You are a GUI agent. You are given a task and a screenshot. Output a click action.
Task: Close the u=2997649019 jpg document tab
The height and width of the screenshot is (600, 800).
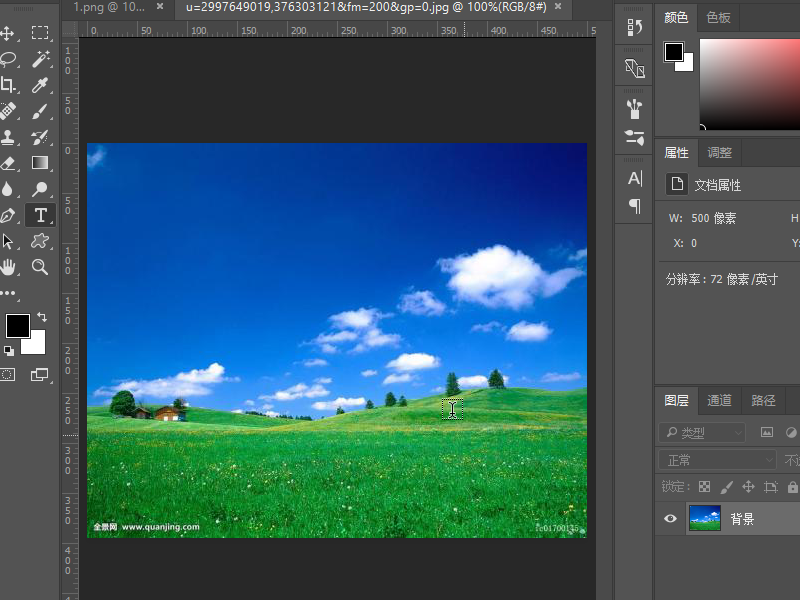[558, 6]
